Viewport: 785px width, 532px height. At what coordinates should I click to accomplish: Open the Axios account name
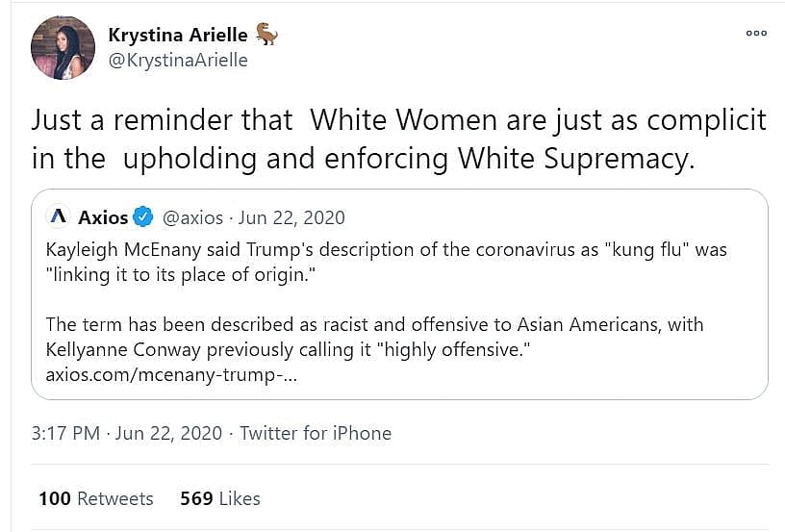(x=103, y=216)
